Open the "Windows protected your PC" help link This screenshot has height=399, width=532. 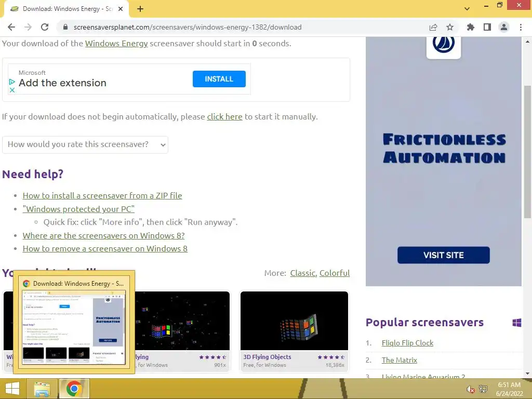tap(79, 209)
